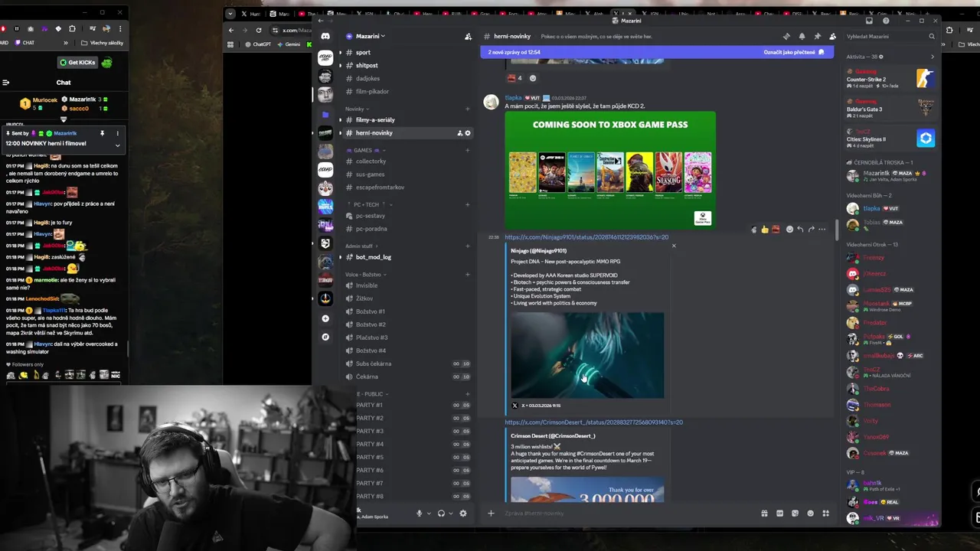The width and height of the screenshot is (980, 551).
Task: Open Ninjago9101 x.com status link
Action: (x=586, y=237)
